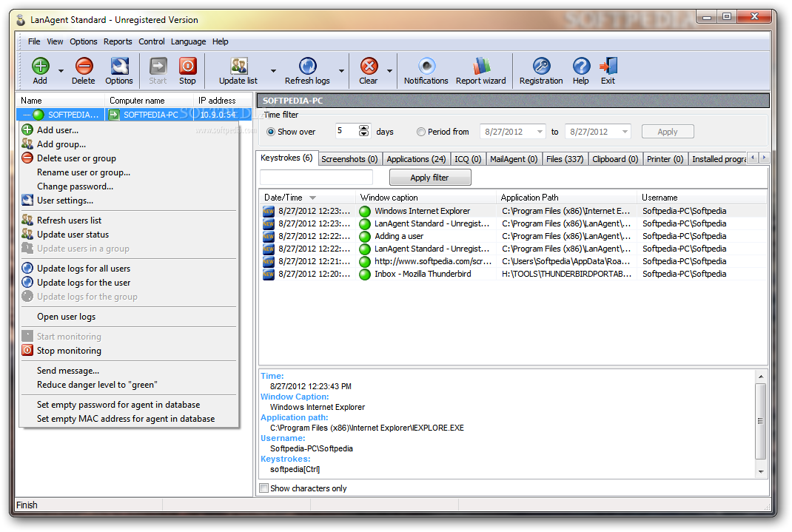Click the Stop monitoring toolbar icon
This screenshot has height=532, width=792.
click(188, 66)
